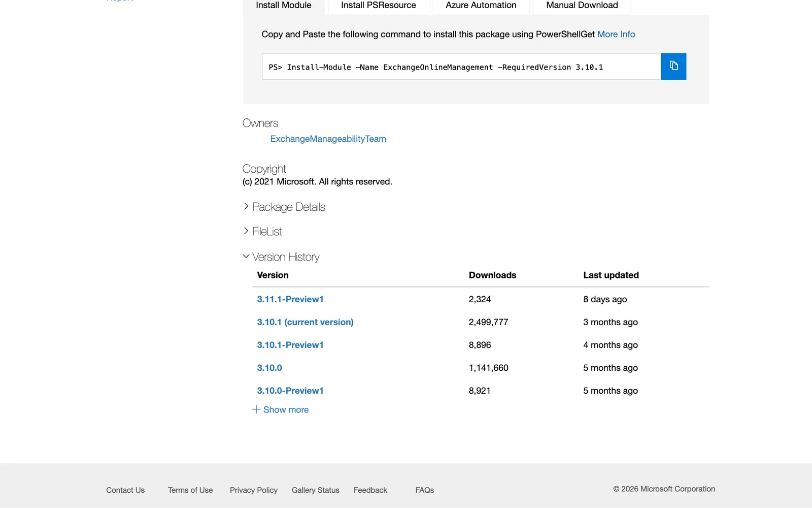Collapse the Version History section

coord(281,257)
